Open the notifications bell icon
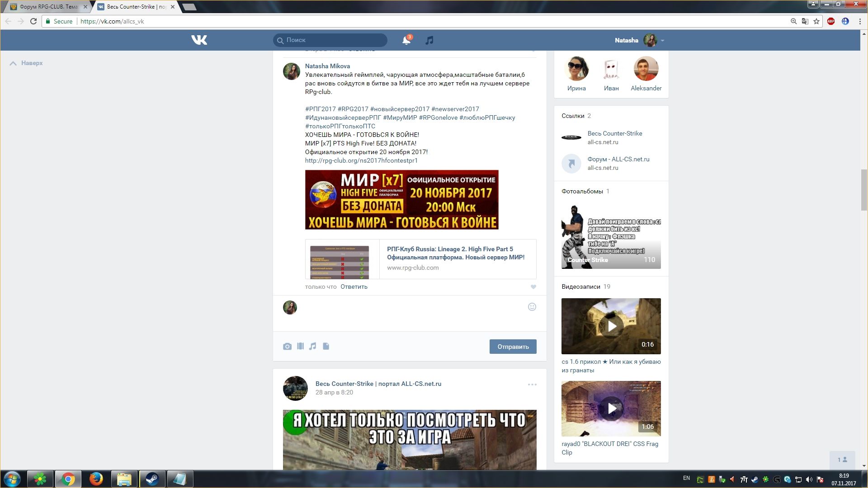Viewport: 868px width, 488px height. pos(406,40)
